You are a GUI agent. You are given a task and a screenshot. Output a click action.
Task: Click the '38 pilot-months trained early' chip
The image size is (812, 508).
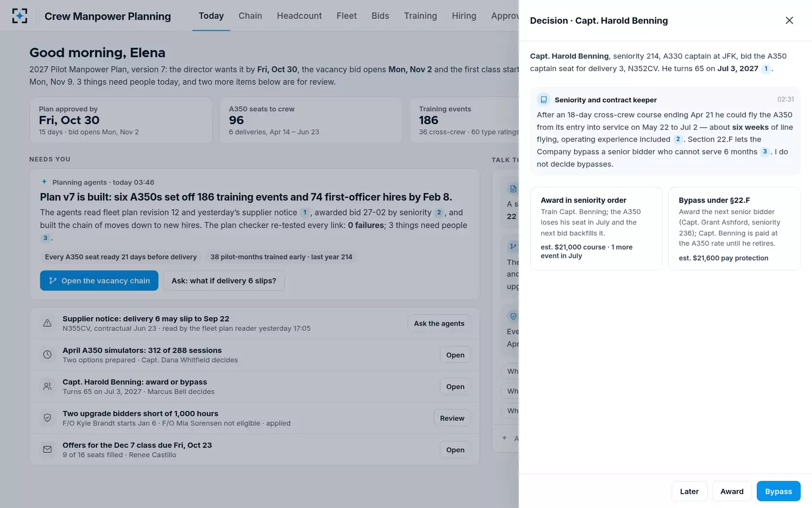281,257
